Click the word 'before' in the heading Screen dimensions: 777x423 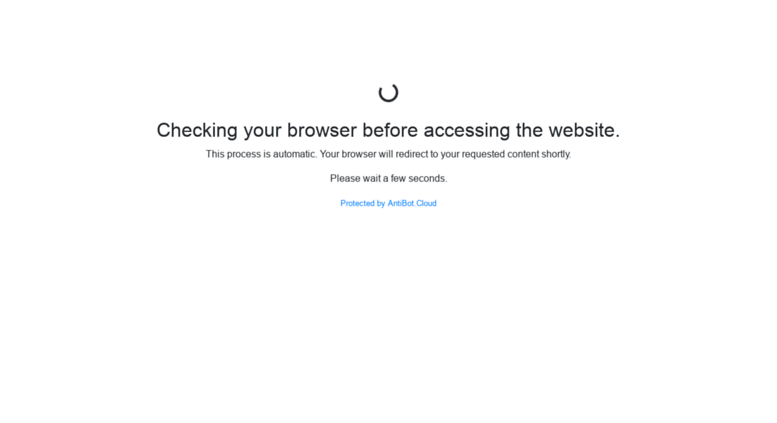[390, 130]
